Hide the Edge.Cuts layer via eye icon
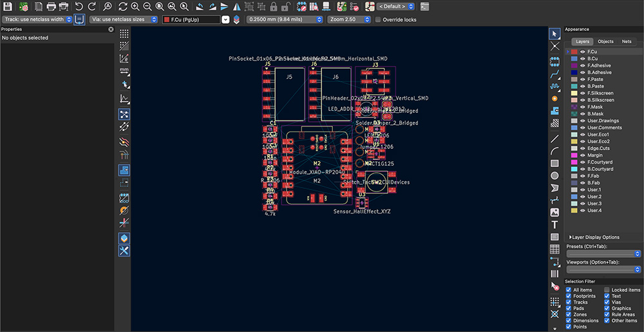This screenshot has width=644, height=332. 582,148
